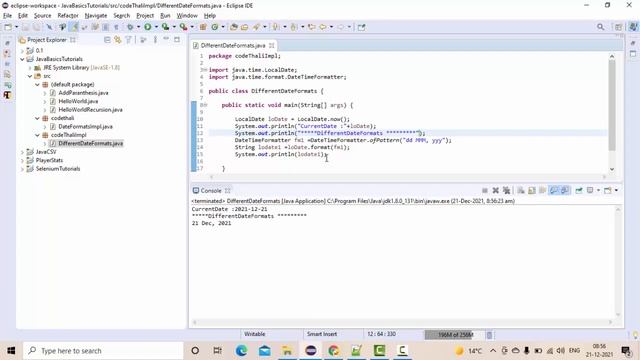Click the Last Edit Location icon
The width and height of the screenshot is (640, 360).
pos(312,27)
